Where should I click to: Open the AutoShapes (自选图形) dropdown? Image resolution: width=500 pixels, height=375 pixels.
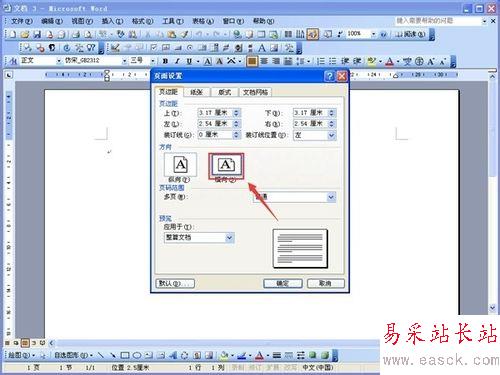coord(73,356)
